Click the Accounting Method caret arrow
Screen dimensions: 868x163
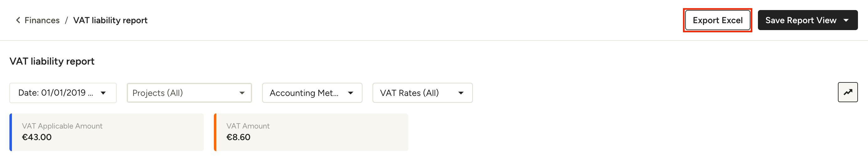[x=351, y=93]
